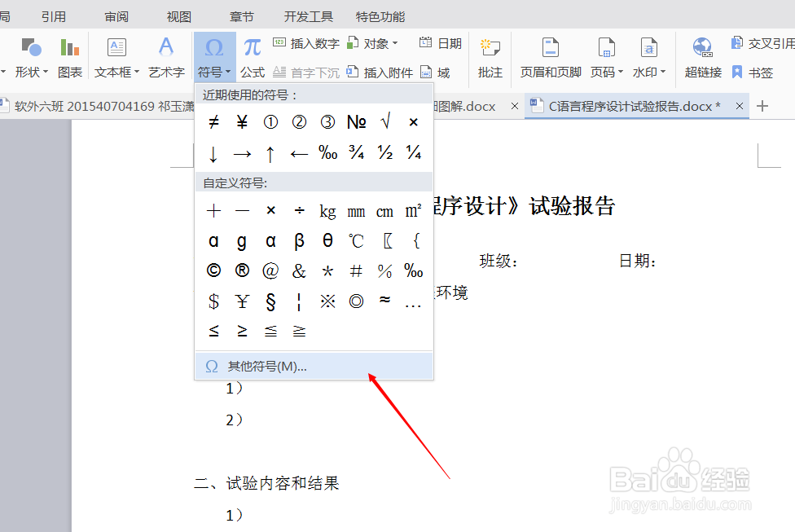Switch to the 审阅 ribbon tab

pyautogui.click(x=115, y=15)
